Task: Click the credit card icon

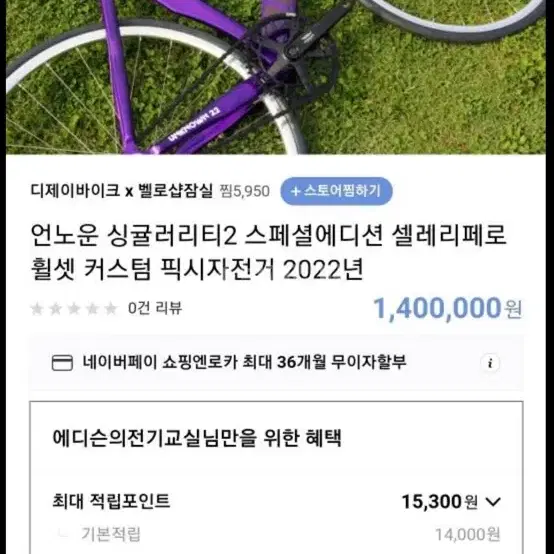Action: pyautogui.click(x=62, y=363)
